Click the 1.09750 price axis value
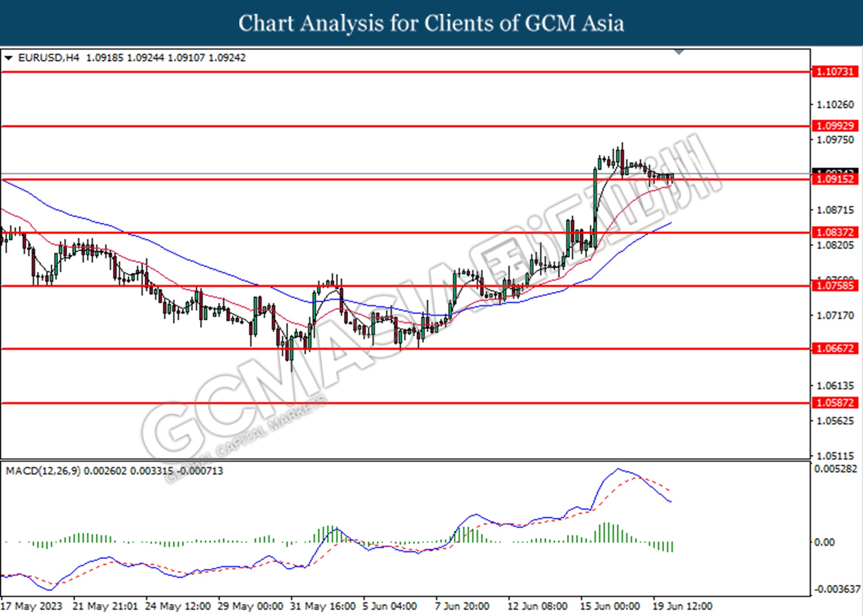Viewport: 863px width, 616px height. [835, 140]
